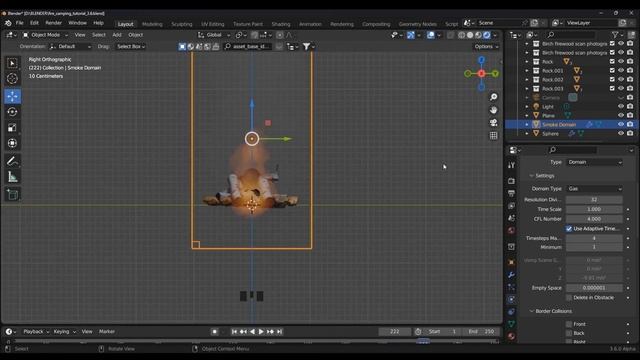Open the viewport Add menu
Viewport: 640px width, 360px height.
click(x=117, y=35)
